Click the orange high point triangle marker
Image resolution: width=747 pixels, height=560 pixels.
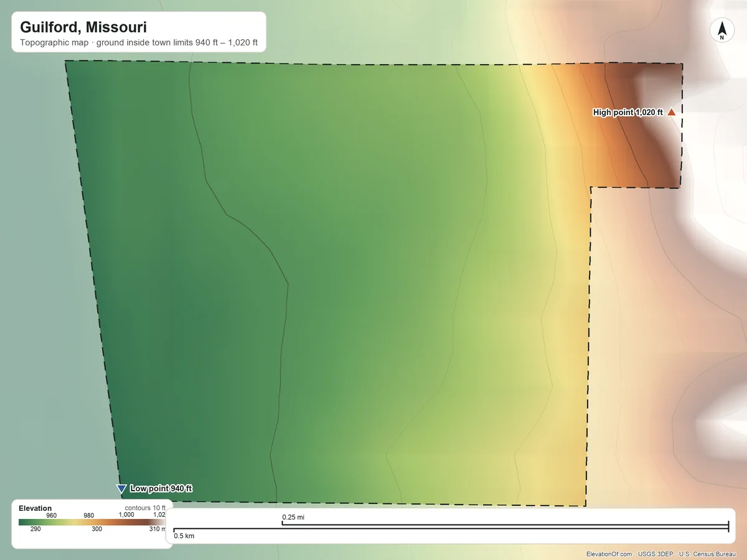[671, 112]
